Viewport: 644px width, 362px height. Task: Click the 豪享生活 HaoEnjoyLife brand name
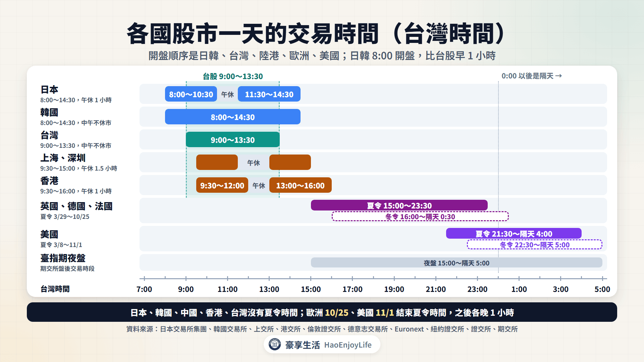(x=328, y=345)
